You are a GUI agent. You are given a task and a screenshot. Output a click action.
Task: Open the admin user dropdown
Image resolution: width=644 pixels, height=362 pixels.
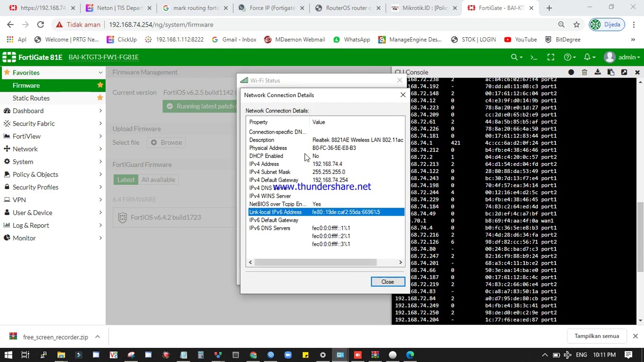click(622, 57)
